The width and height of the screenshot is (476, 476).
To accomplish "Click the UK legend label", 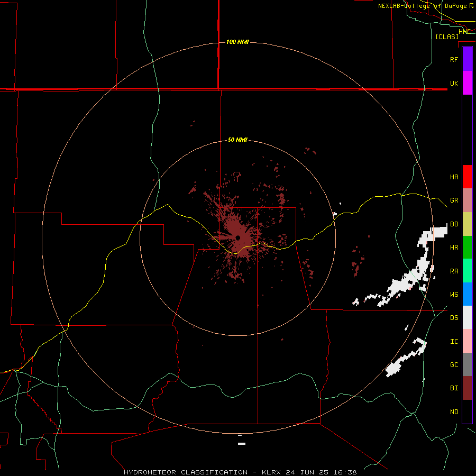I will [454, 83].
